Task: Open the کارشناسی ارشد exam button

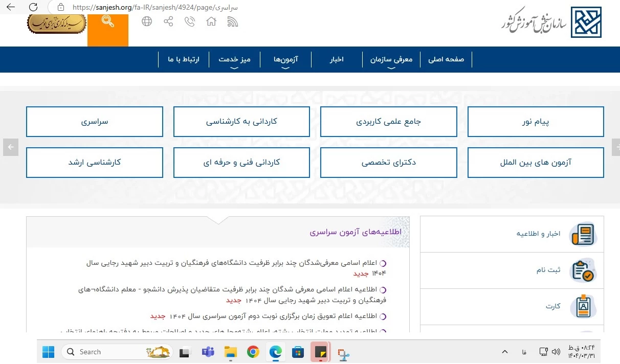Action: pyautogui.click(x=95, y=163)
